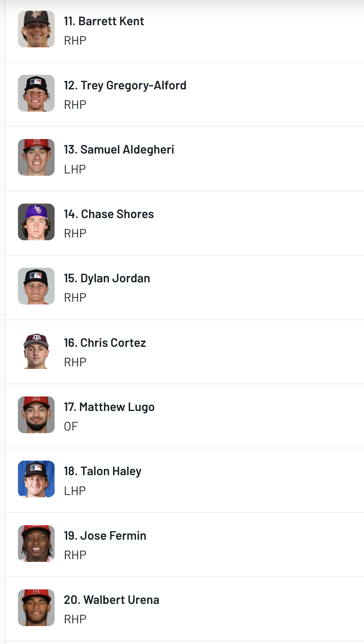Click the 16. Chris Cortez name

[105, 343]
